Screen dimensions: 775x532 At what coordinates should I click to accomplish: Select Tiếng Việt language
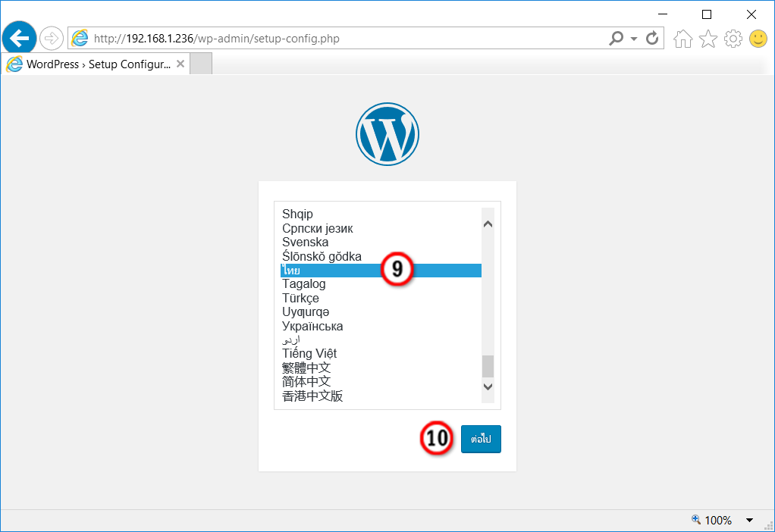[381, 354]
